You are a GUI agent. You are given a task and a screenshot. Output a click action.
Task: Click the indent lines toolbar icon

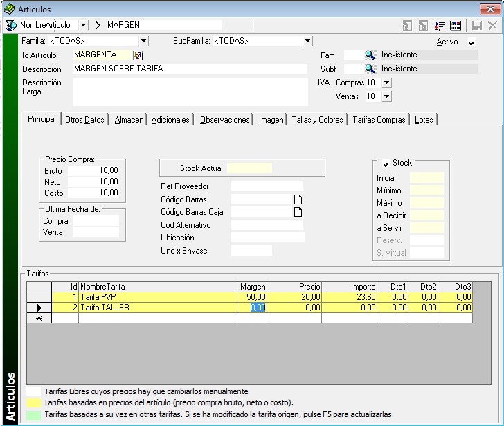[440, 26]
